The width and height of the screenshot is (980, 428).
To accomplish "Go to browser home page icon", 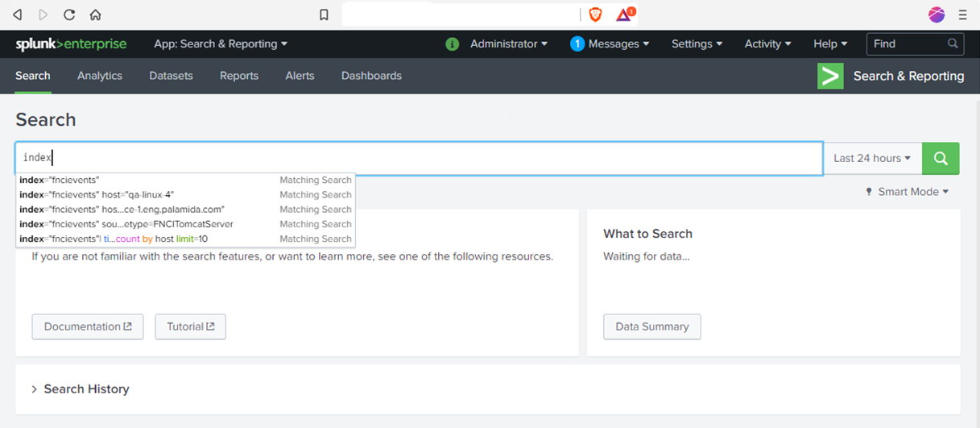I will point(95,15).
